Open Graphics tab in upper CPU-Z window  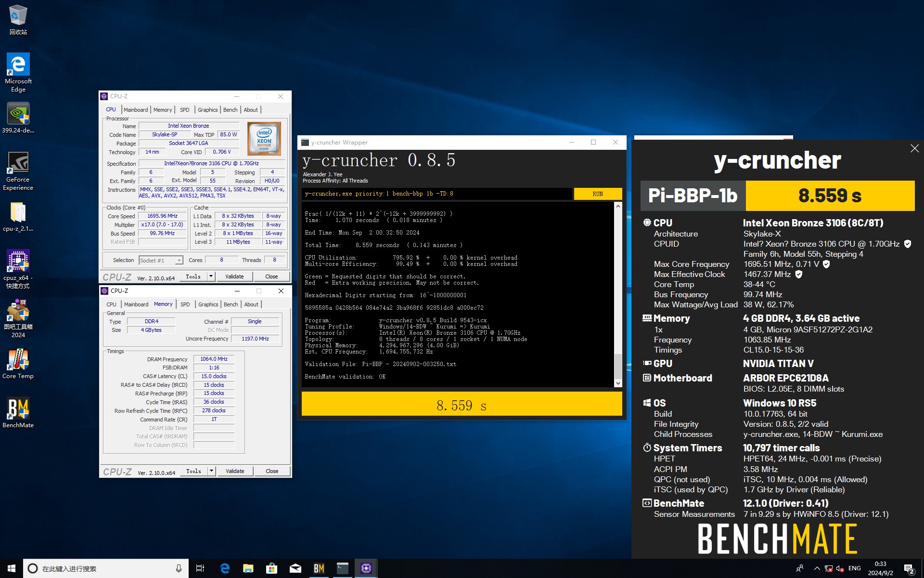208,110
